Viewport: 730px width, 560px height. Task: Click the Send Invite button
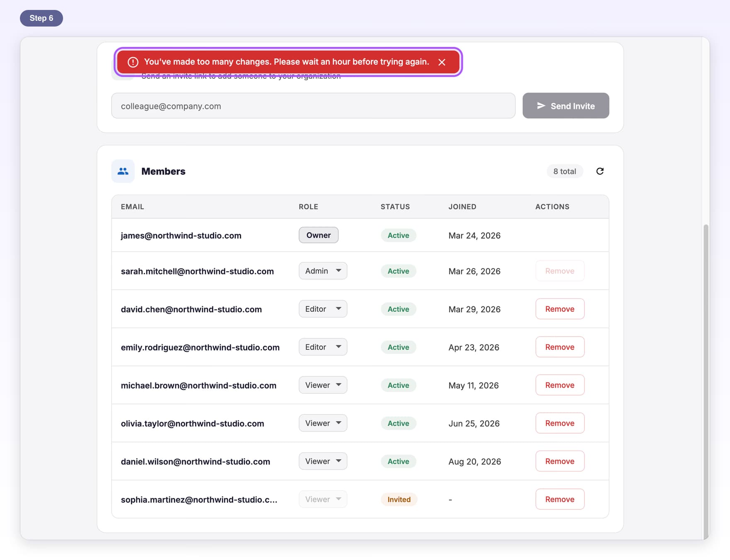[566, 106]
